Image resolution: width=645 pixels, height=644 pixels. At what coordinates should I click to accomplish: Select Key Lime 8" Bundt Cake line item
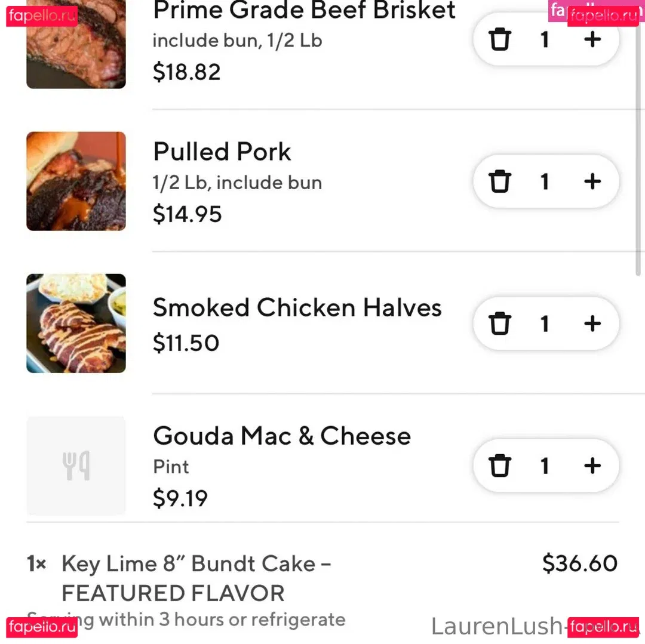click(197, 578)
